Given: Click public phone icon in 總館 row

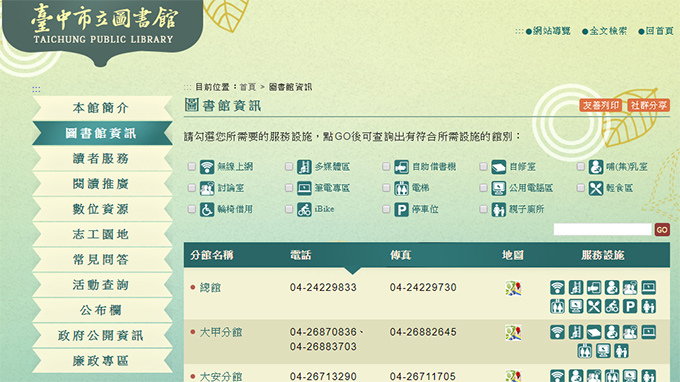Looking at the screenshot, I should (x=575, y=307).
